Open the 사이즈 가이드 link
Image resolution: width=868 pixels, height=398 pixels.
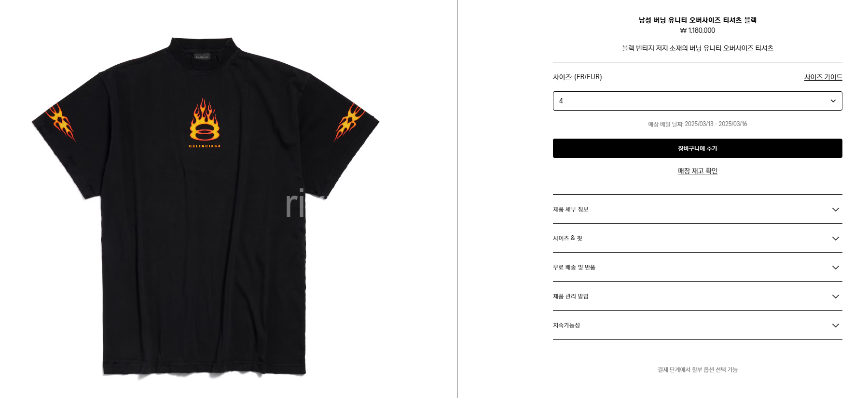point(823,77)
